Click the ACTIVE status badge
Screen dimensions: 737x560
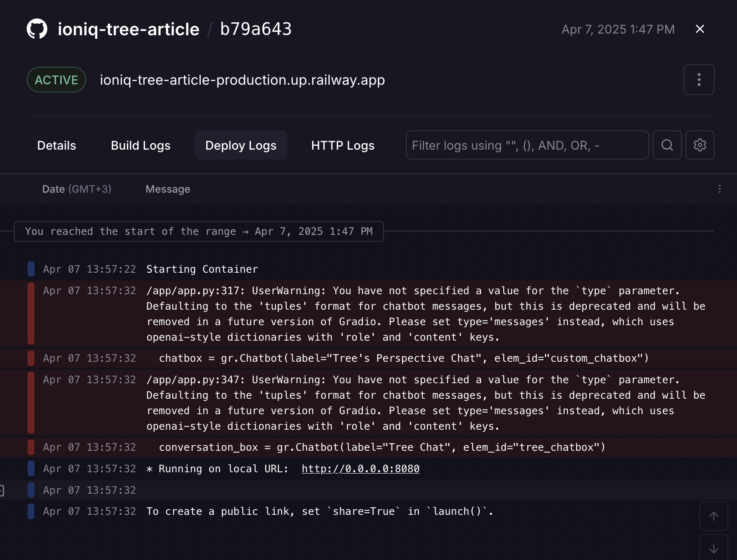pos(56,80)
